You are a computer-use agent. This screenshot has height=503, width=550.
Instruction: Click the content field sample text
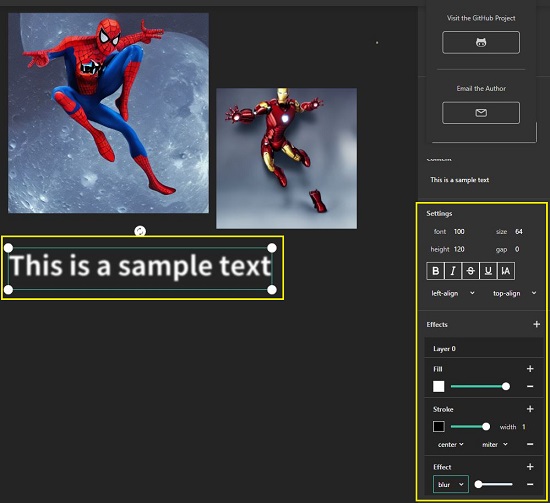[x=460, y=180]
